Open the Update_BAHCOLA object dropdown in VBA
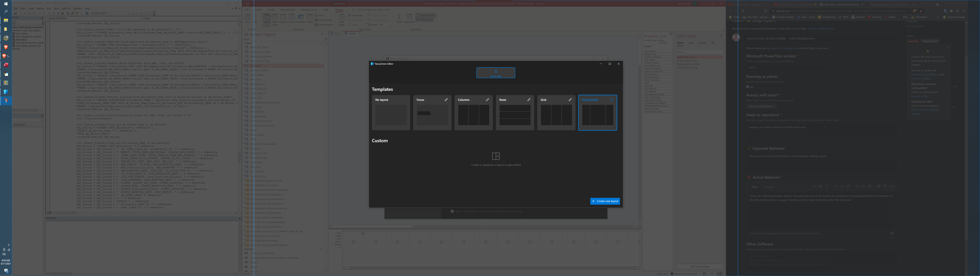This screenshot has width=980, height=276. coord(95,18)
